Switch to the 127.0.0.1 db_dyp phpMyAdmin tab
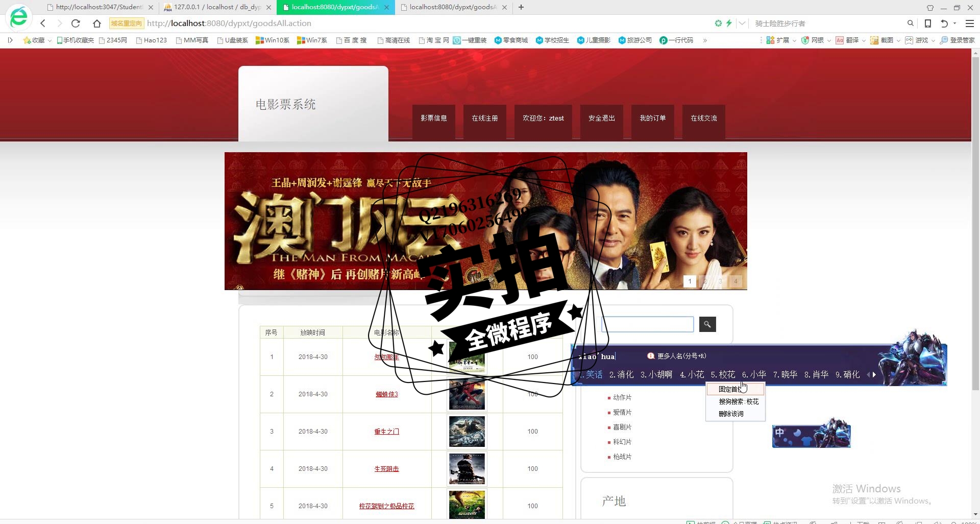 click(217, 7)
